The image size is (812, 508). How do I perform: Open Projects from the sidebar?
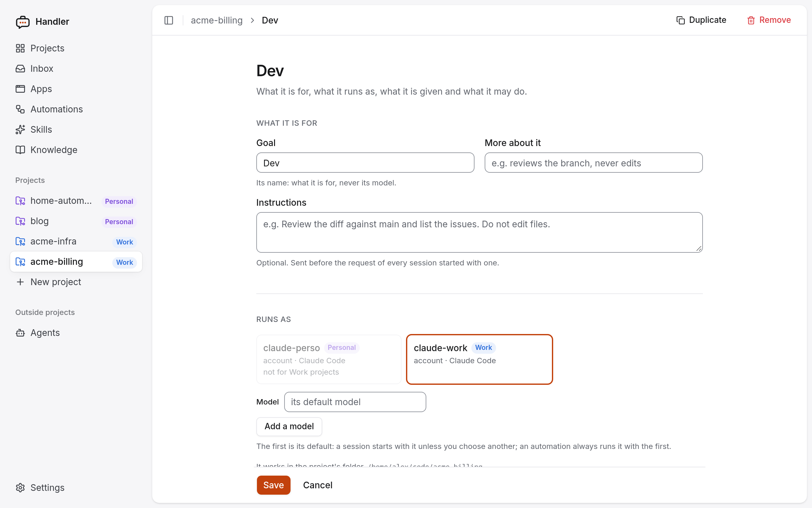point(76,48)
